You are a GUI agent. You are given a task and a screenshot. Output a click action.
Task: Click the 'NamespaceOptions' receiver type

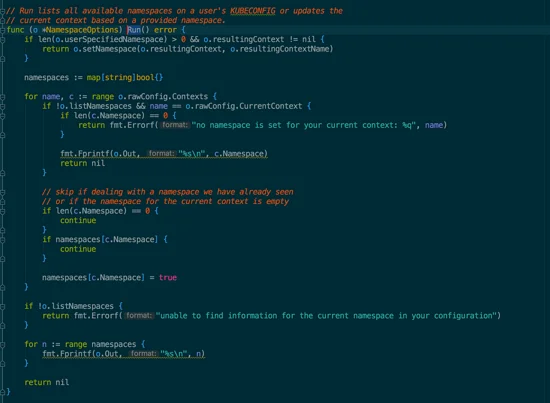(82, 30)
